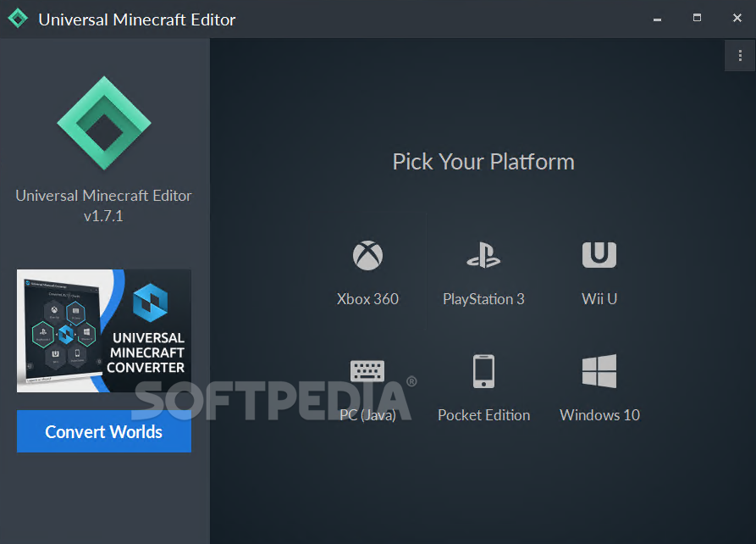
Task: Click the Pocket Edition label text
Action: coord(483,415)
